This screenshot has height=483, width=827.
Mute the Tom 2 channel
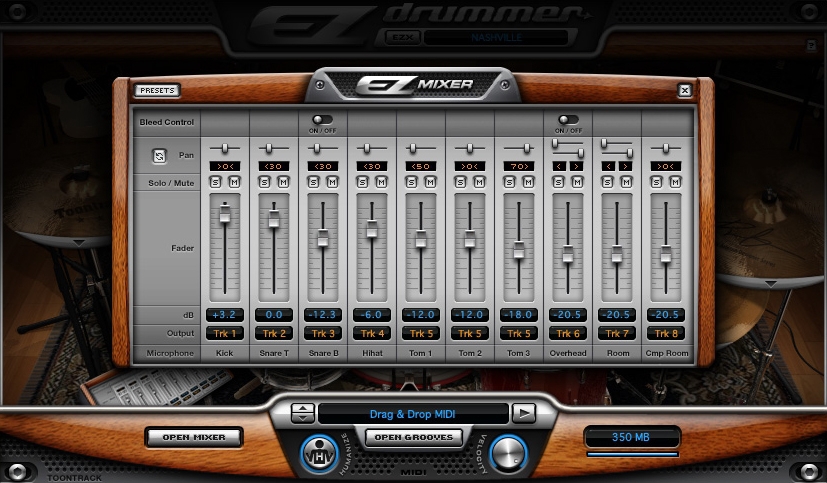pyautogui.click(x=477, y=182)
